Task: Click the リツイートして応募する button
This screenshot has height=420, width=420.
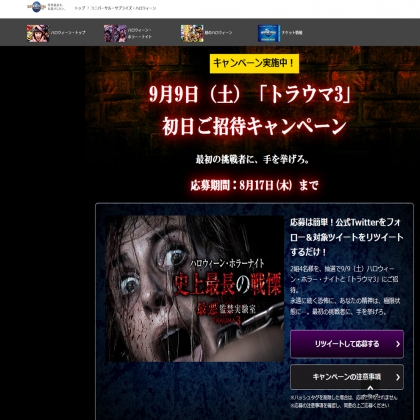Action: [x=347, y=344]
